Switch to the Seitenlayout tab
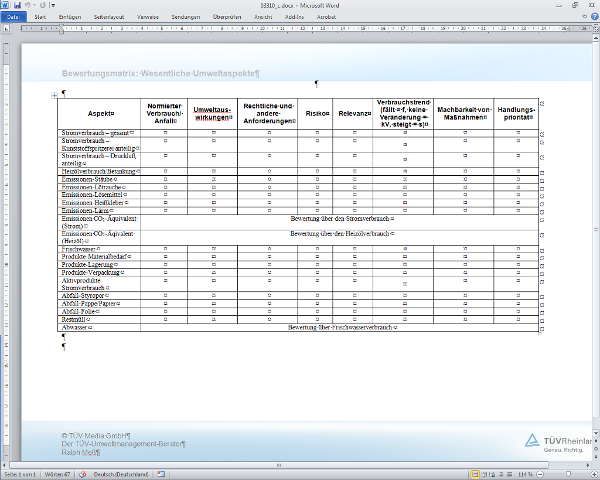Viewport: 600px width, 480px height. [x=109, y=18]
